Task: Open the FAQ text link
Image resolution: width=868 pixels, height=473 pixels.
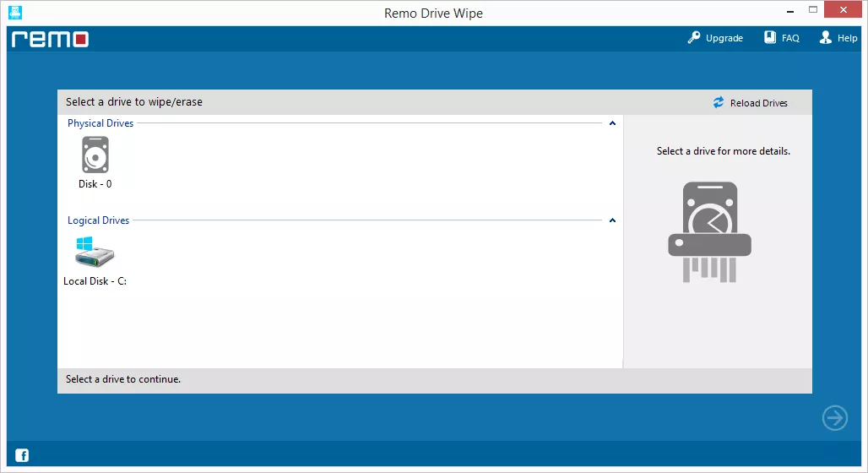Action: click(790, 38)
